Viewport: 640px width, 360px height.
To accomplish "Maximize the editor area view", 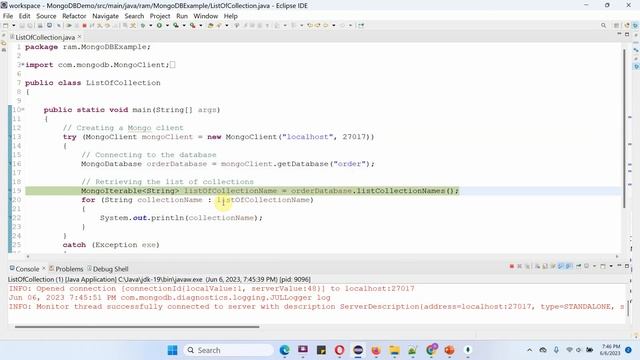I will pyautogui.click(x=627, y=34).
